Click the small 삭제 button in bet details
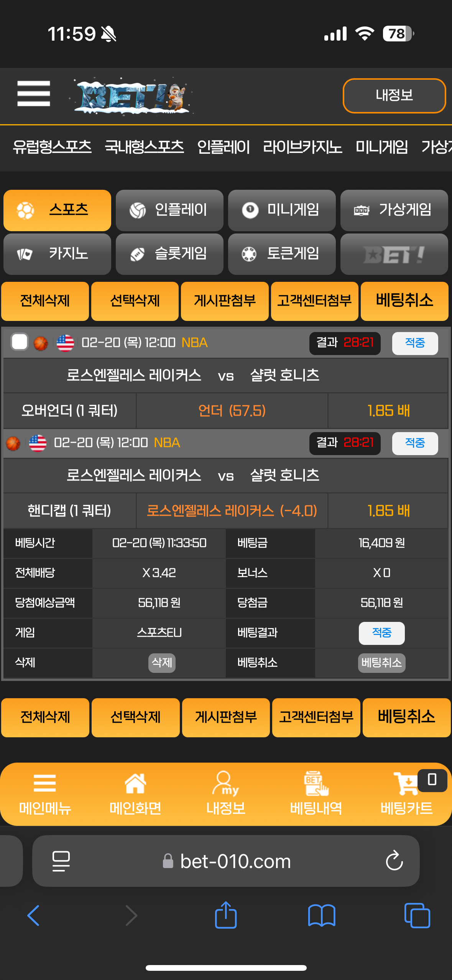 pos(162,663)
